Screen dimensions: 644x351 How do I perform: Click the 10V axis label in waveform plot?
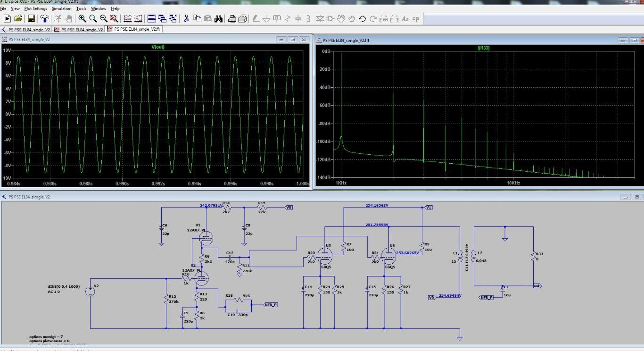coord(7,50)
